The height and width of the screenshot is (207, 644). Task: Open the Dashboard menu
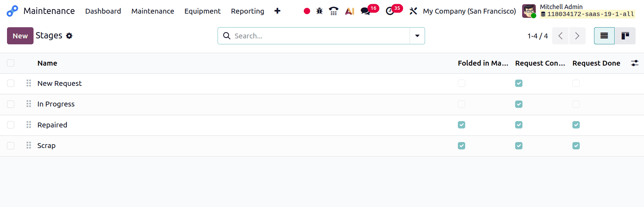[x=103, y=11]
